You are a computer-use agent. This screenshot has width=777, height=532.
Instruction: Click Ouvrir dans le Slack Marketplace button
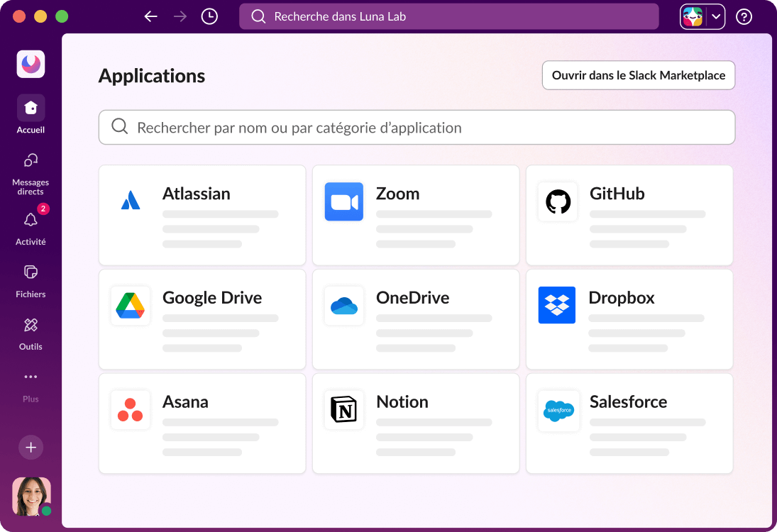(638, 75)
